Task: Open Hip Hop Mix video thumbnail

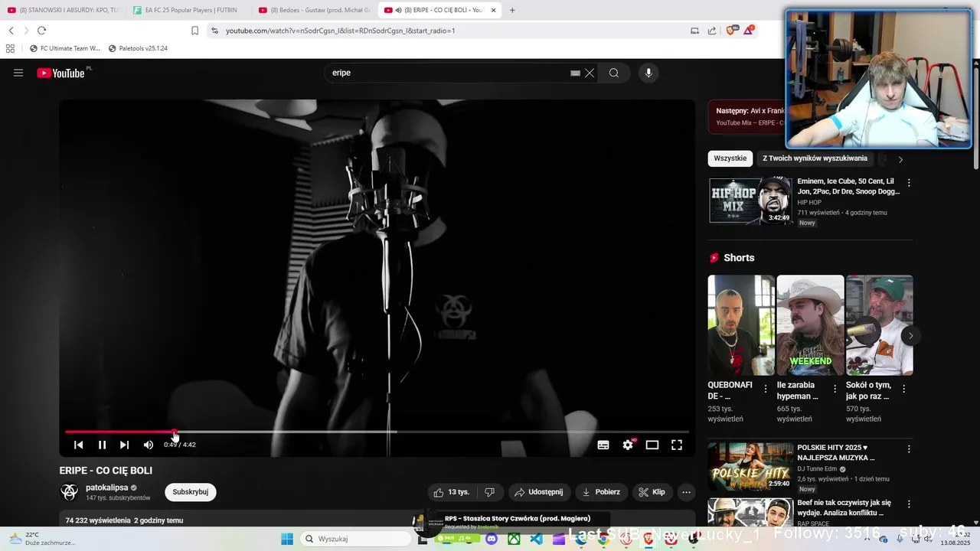Action: [x=750, y=201]
